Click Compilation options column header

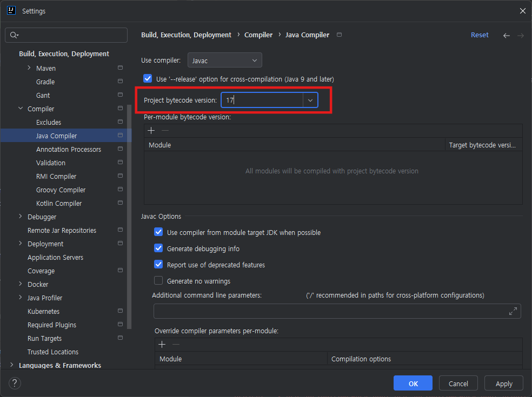tap(424, 359)
